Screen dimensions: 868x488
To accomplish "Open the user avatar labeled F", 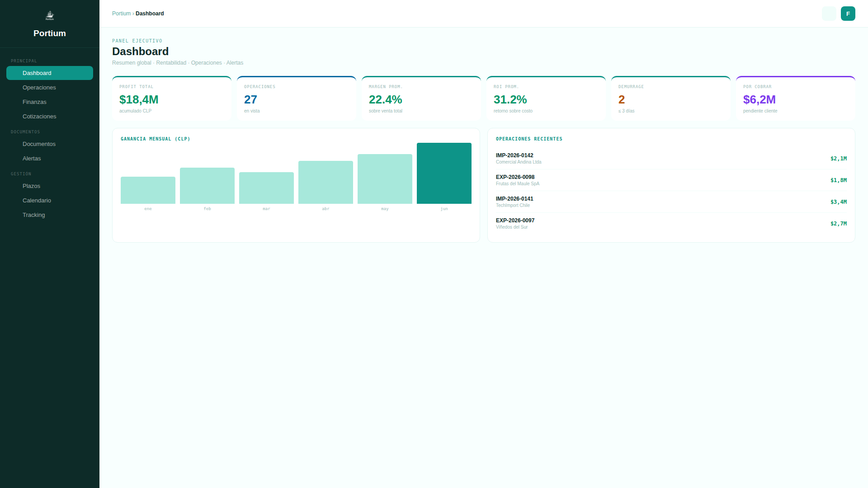I will click(848, 14).
